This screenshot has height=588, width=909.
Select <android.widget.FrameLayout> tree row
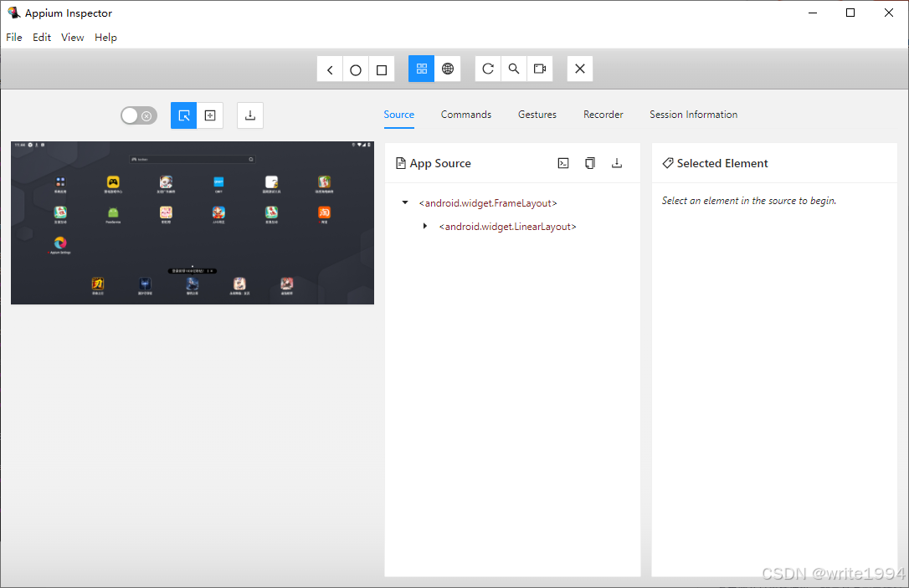tap(487, 202)
